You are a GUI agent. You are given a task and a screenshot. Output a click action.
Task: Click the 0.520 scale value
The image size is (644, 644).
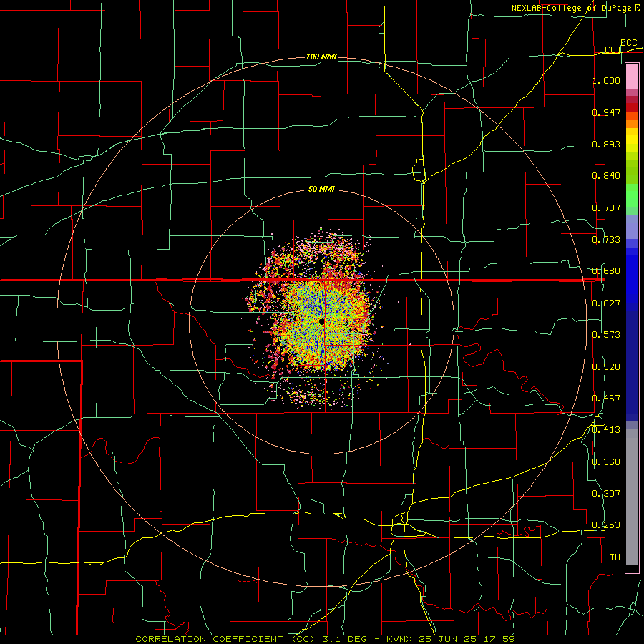(606, 367)
